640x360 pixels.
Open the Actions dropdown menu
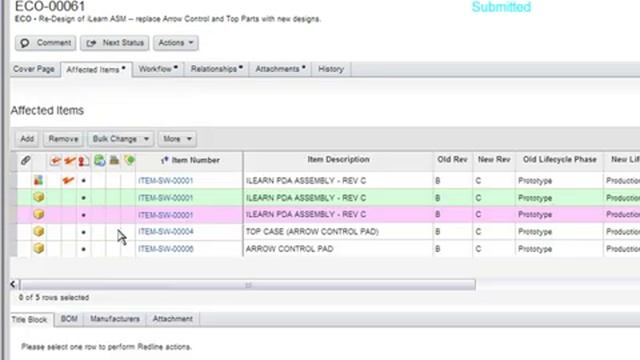(176, 43)
